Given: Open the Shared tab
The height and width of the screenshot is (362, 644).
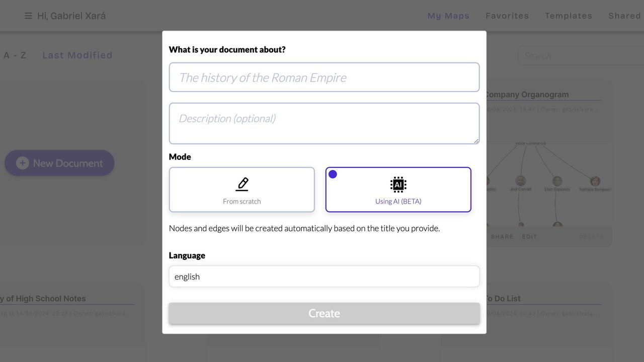Looking at the screenshot, I should coord(624,16).
